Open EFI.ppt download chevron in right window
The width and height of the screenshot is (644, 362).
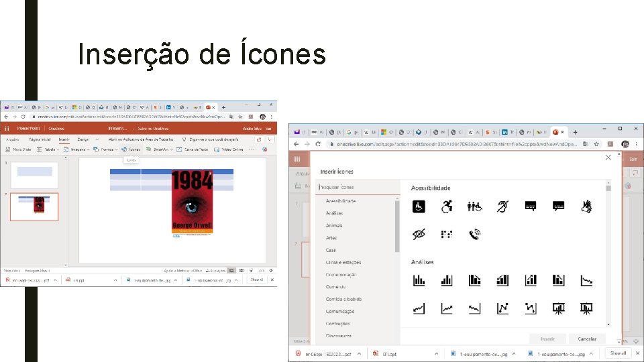tap(436, 354)
